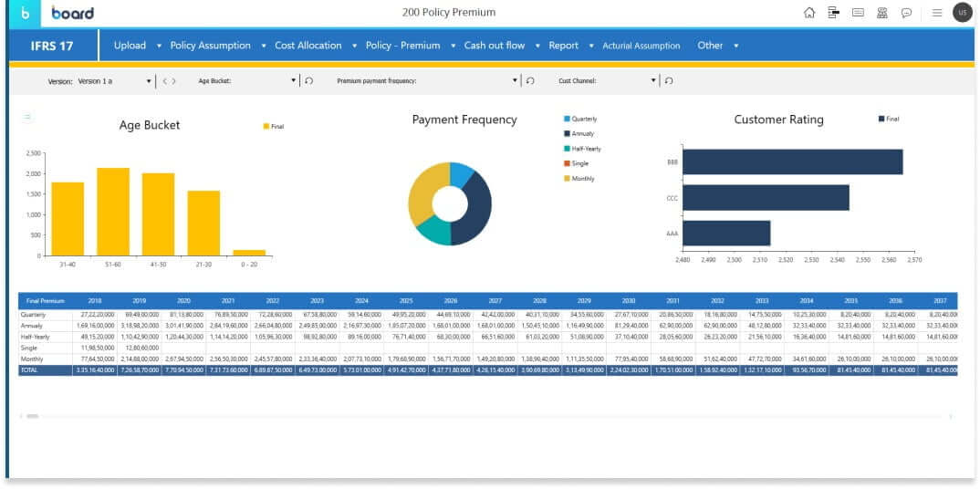This screenshot has width=980, height=489.
Task: Open the Policy Assumption menu
Action: [210, 46]
